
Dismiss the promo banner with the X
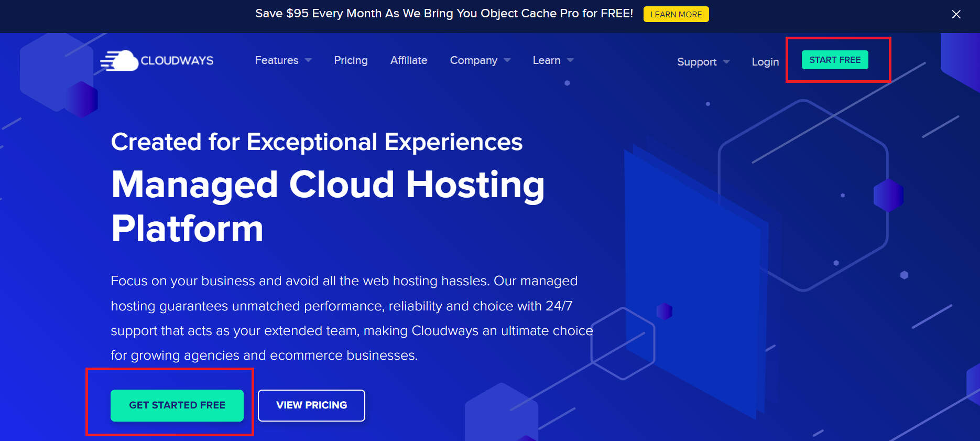pyautogui.click(x=956, y=14)
